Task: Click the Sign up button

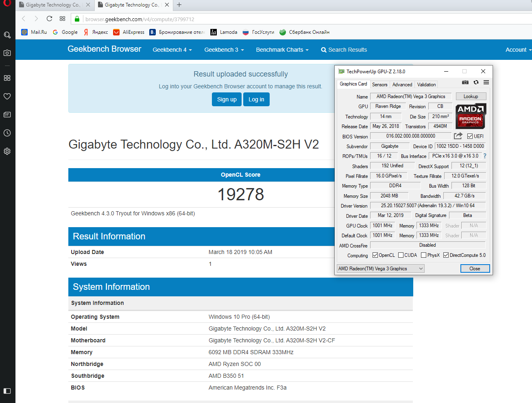Action: pyautogui.click(x=227, y=99)
